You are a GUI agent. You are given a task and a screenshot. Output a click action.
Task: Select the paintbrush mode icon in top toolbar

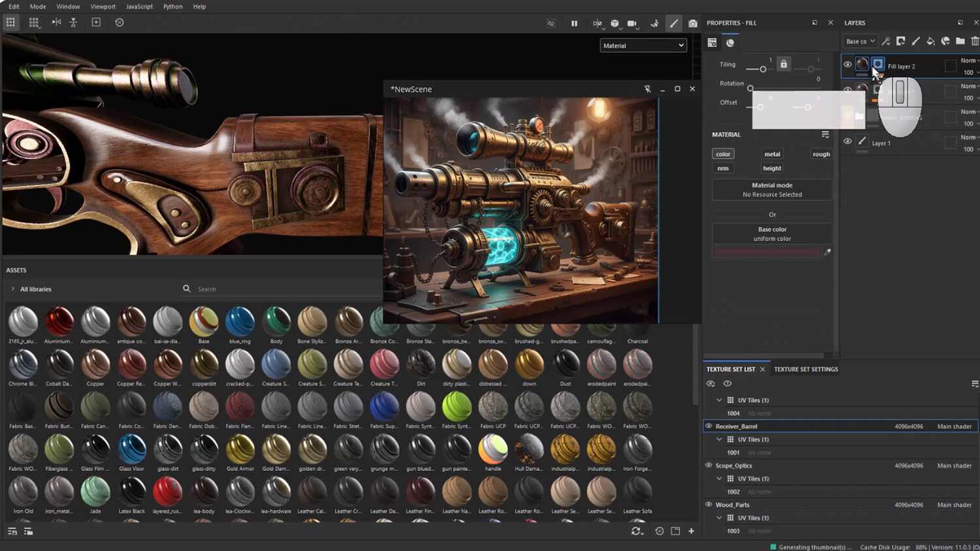click(x=674, y=23)
